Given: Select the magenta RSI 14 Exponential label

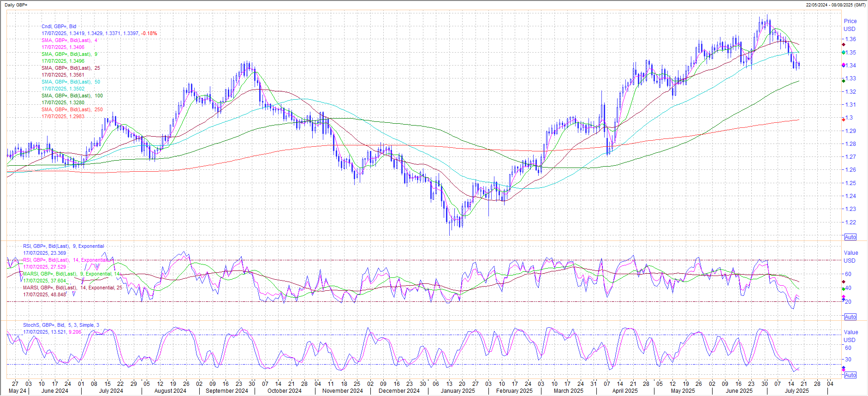Looking at the screenshot, I should 65,260.
